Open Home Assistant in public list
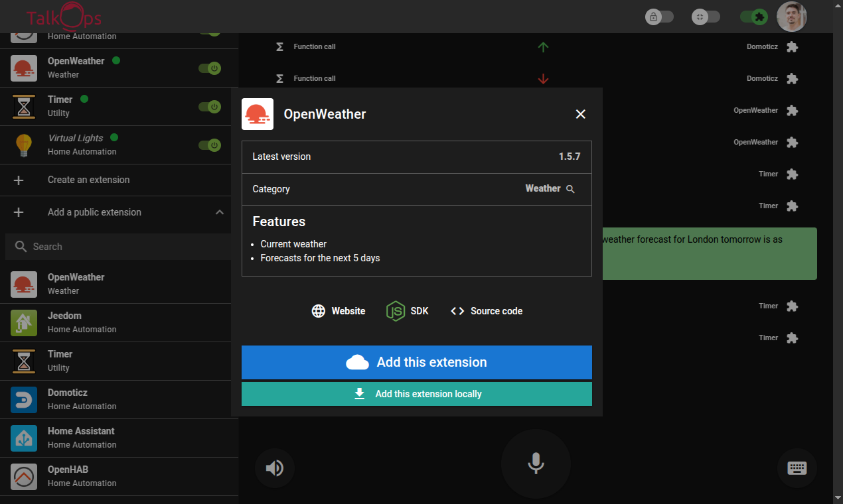The image size is (843, 504). point(119,438)
